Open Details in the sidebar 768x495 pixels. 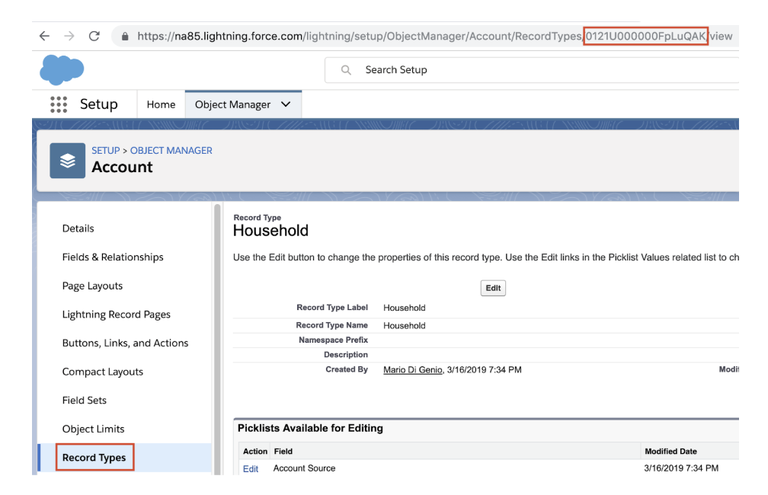(x=78, y=228)
